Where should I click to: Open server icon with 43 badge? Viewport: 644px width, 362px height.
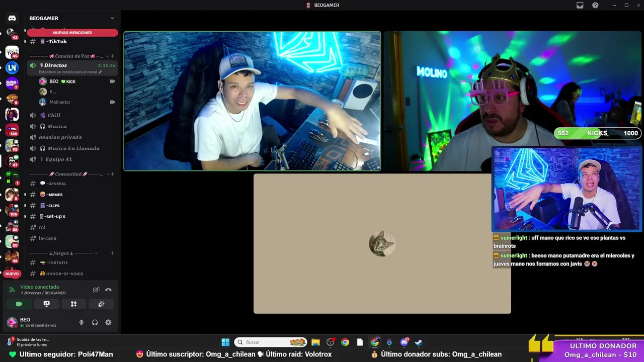[x=12, y=34]
